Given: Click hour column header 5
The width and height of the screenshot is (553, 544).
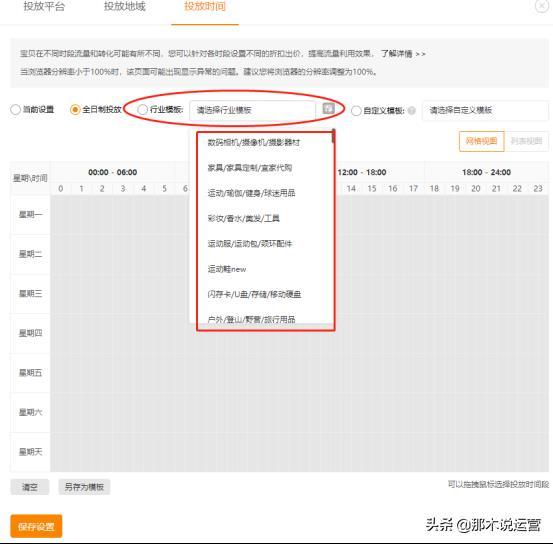Looking at the screenshot, I should click(x=164, y=189).
